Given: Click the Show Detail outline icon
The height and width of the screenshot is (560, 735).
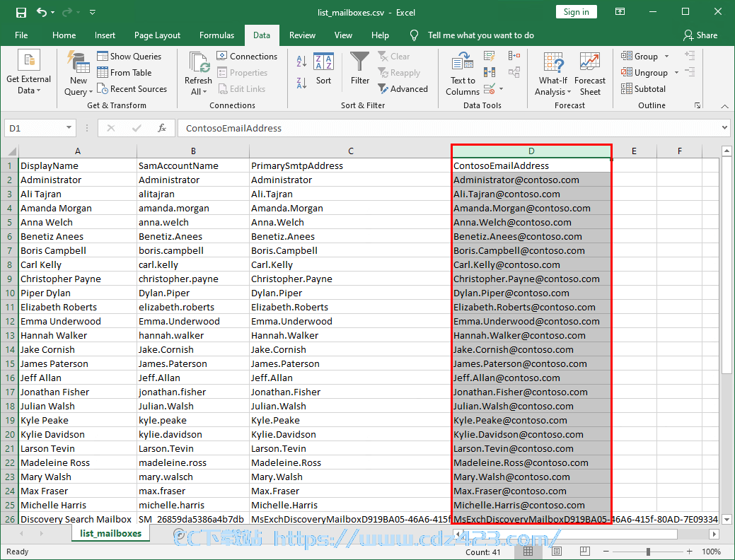Looking at the screenshot, I should pyautogui.click(x=690, y=56).
